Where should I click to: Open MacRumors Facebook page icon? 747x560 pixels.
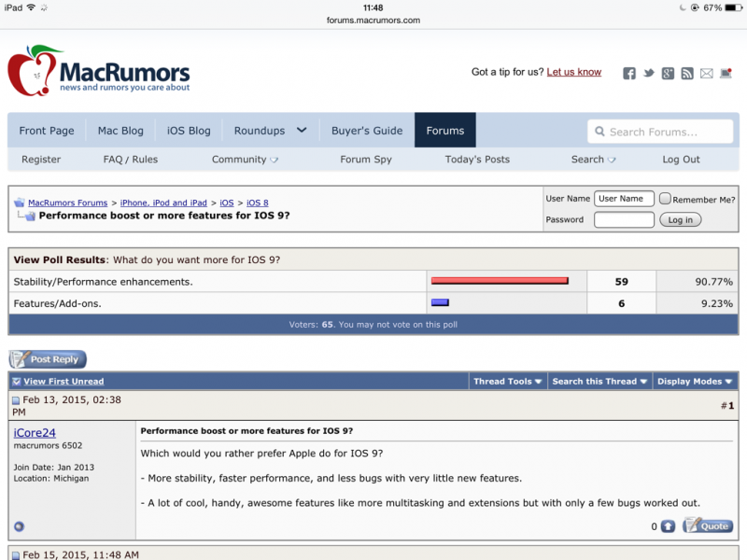(x=629, y=74)
